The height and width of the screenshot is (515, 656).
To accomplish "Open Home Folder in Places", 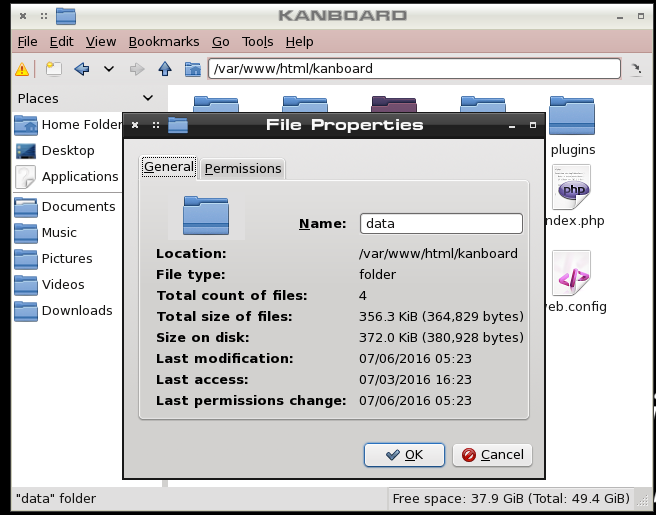I will [68, 125].
